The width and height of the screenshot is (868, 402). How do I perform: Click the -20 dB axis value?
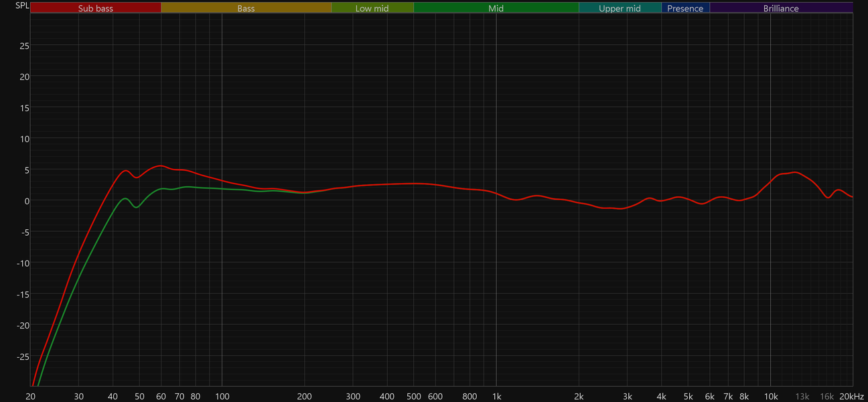click(22, 326)
